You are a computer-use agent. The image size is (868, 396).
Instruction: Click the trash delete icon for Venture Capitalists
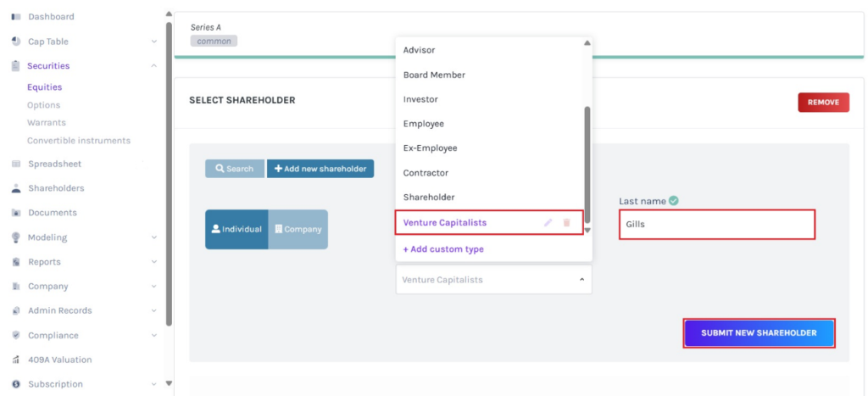(566, 223)
